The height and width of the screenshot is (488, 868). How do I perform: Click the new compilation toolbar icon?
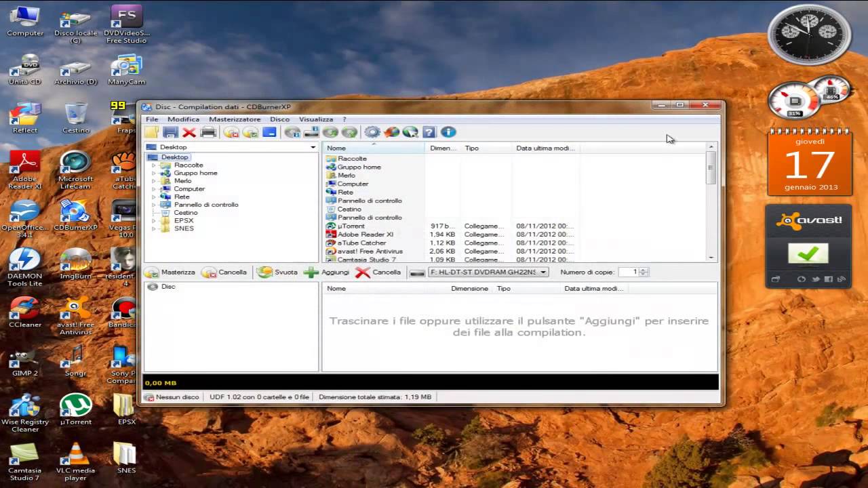tap(151, 132)
